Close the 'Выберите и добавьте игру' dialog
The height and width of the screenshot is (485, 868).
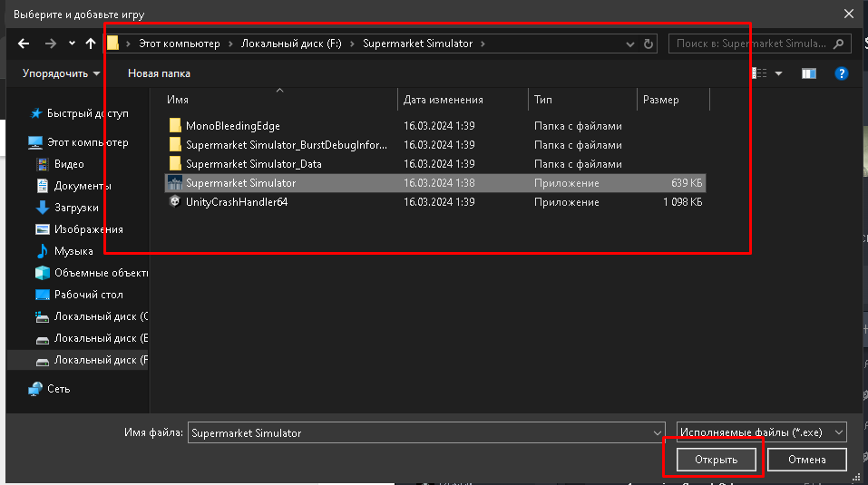pos(849,14)
